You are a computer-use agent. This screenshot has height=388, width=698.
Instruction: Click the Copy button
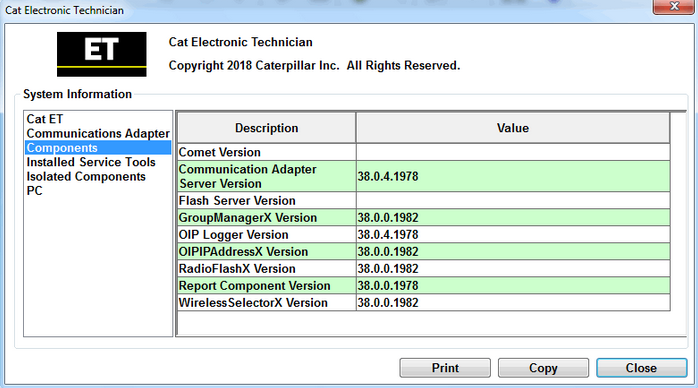pos(543,368)
